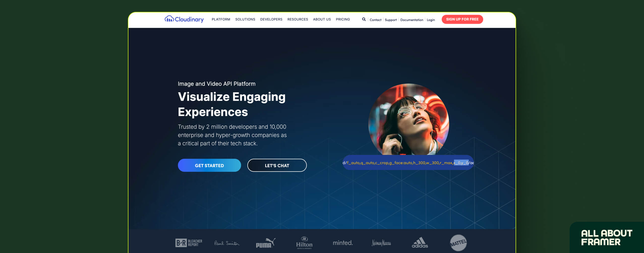Click the minted. logo
The image size is (644, 253).
(343, 243)
